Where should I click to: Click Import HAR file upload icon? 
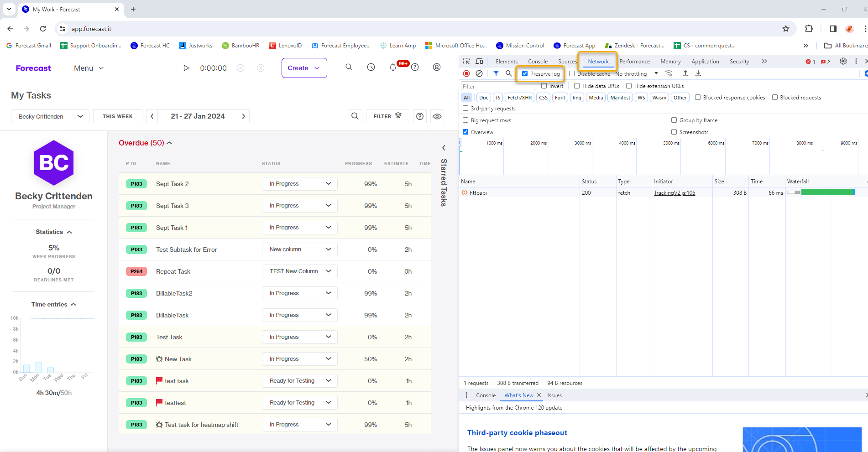coord(685,73)
